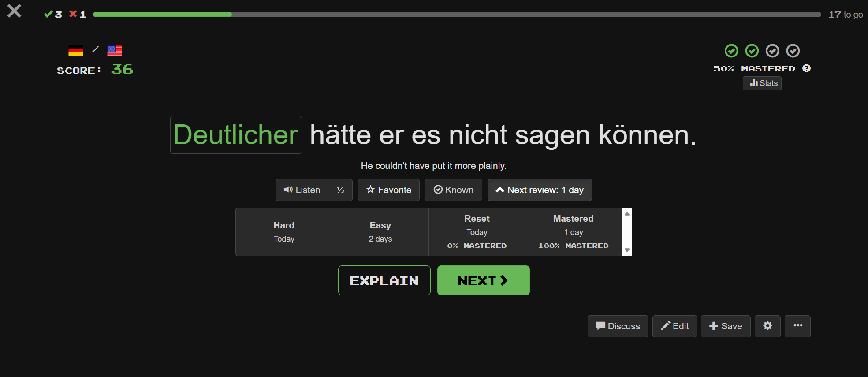868x377 pixels.
Task: Click the US flag icon
Action: tap(115, 51)
